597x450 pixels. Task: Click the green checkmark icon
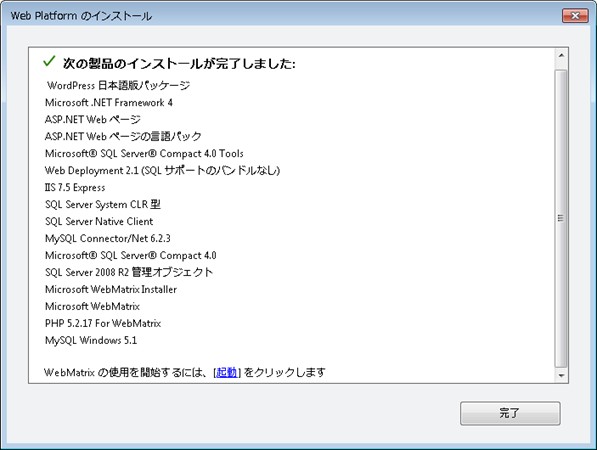(x=49, y=61)
